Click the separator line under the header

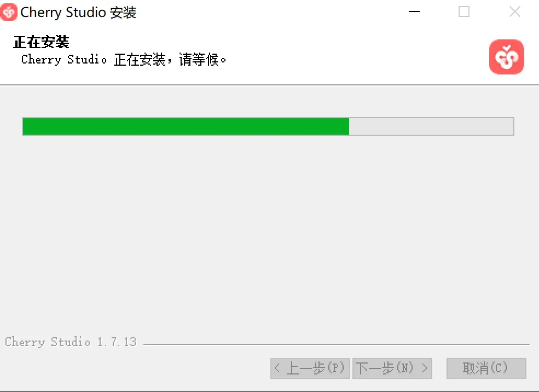(269, 85)
